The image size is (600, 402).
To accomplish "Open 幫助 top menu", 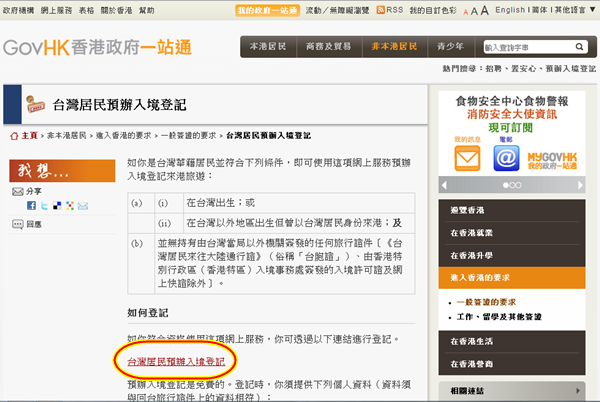I will click(147, 10).
